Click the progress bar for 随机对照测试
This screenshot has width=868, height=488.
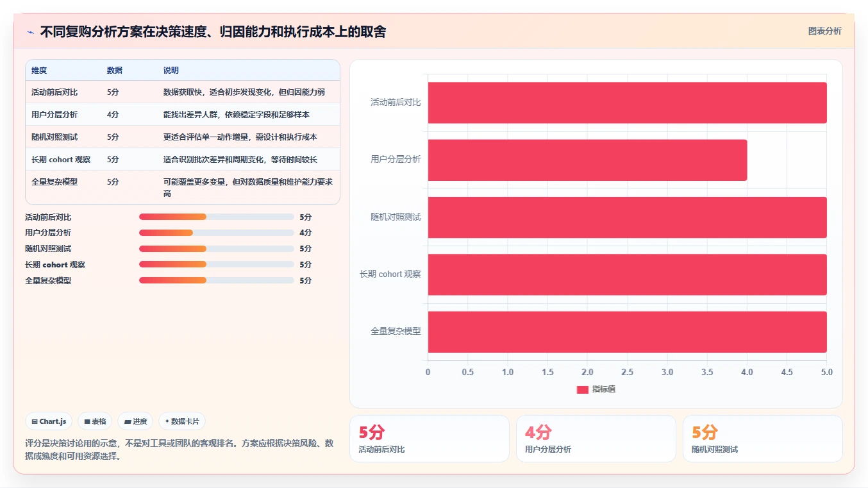(217, 249)
